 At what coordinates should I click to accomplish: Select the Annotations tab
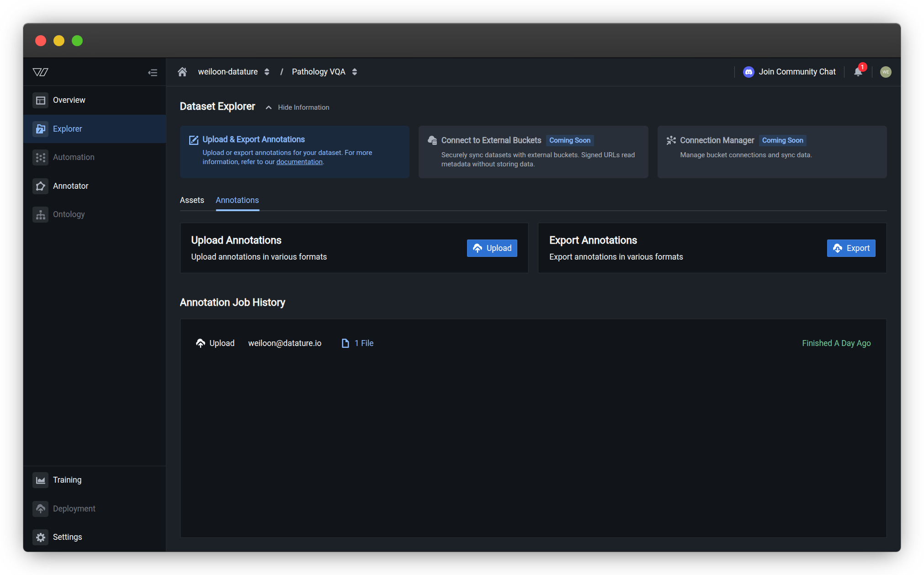pyautogui.click(x=237, y=200)
